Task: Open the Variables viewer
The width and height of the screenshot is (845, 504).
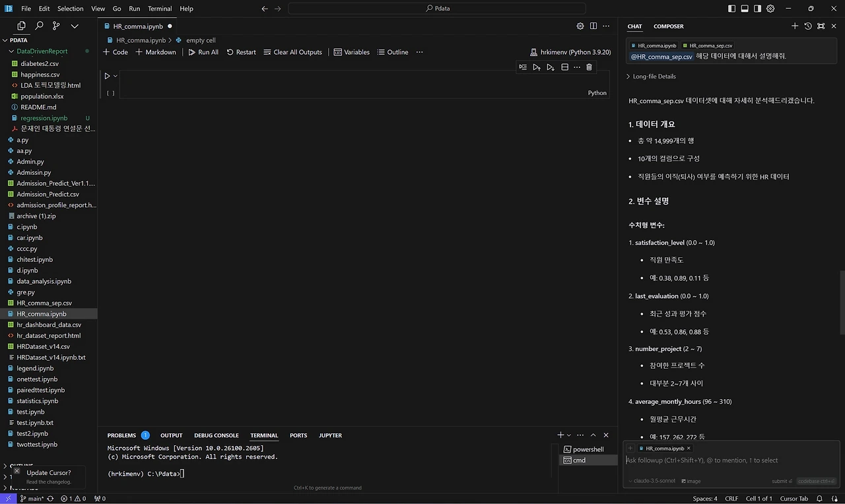Action: pos(351,52)
